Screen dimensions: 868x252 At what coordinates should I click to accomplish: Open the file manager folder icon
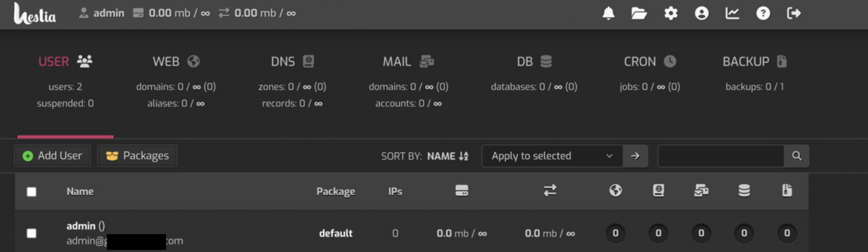pos(639,13)
